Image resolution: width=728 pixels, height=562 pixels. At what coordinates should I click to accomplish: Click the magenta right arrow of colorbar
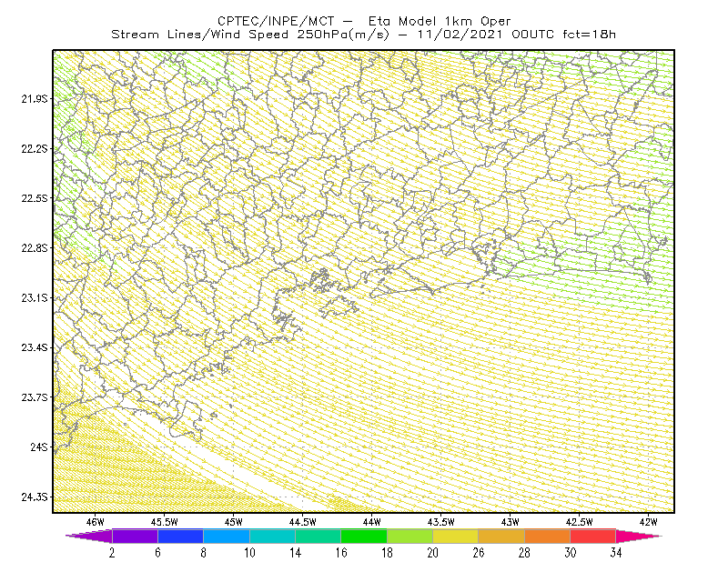[639, 536]
